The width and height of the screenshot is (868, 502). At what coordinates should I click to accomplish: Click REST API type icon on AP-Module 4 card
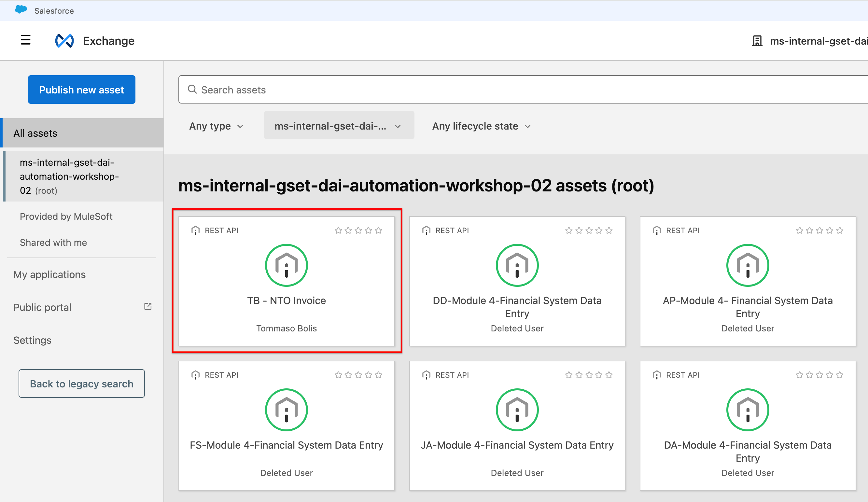pyautogui.click(x=656, y=230)
